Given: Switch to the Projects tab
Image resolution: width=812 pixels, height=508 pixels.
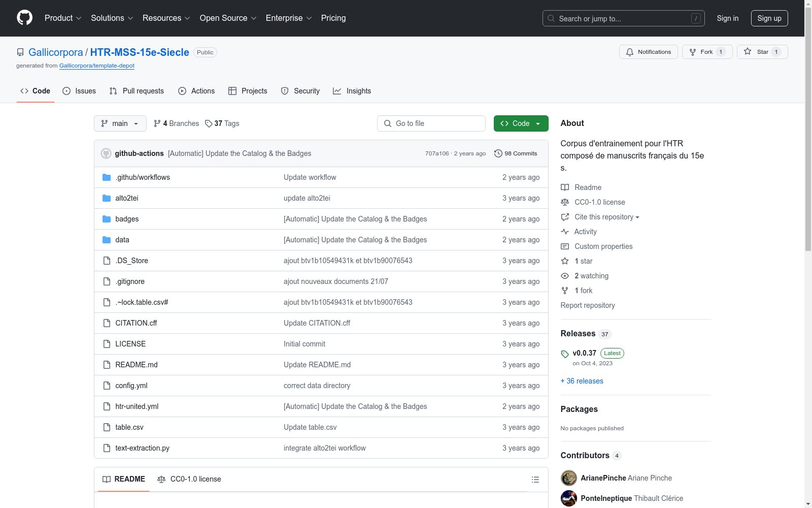Looking at the screenshot, I should tap(248, 91).
